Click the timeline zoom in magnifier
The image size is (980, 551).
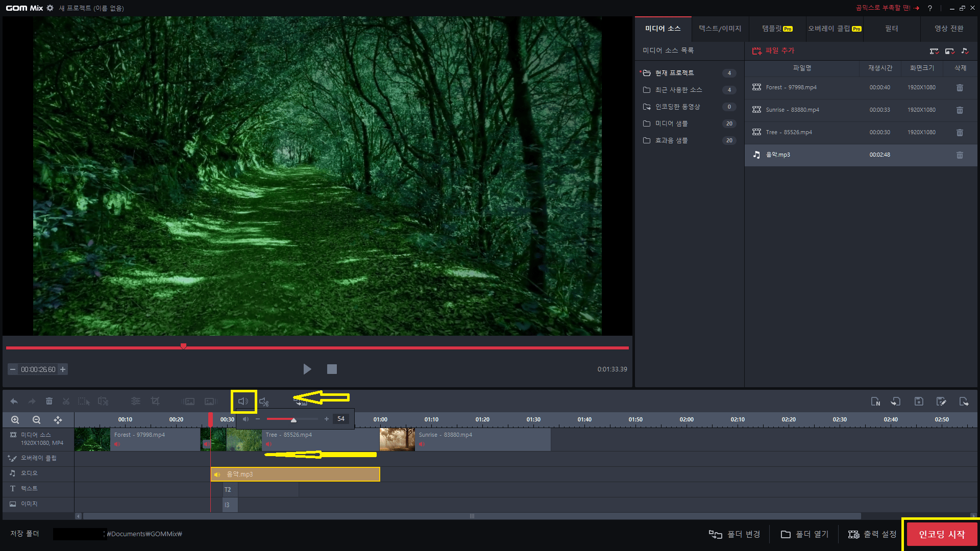click(x=15, y=420)
